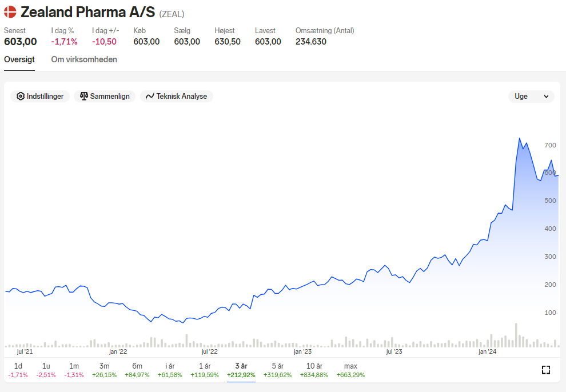Select the 3m time range

pos(104,370)
